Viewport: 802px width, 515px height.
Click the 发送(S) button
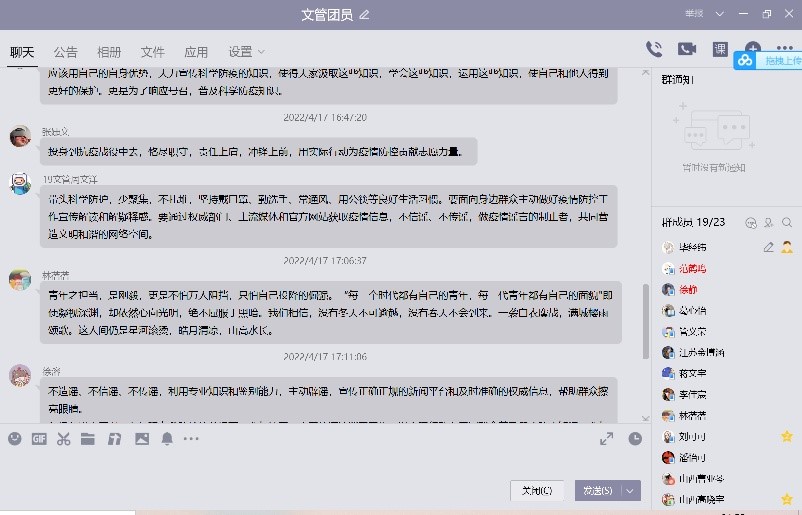point(598,490)
